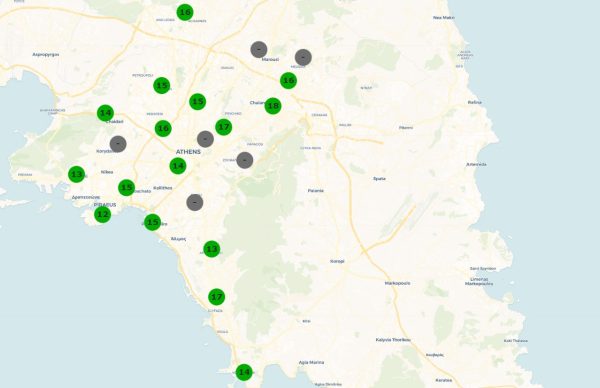Viewport: 600px width, 388px height.
Task: Click the gray marker above Marousi
Action: coord(259,50)
